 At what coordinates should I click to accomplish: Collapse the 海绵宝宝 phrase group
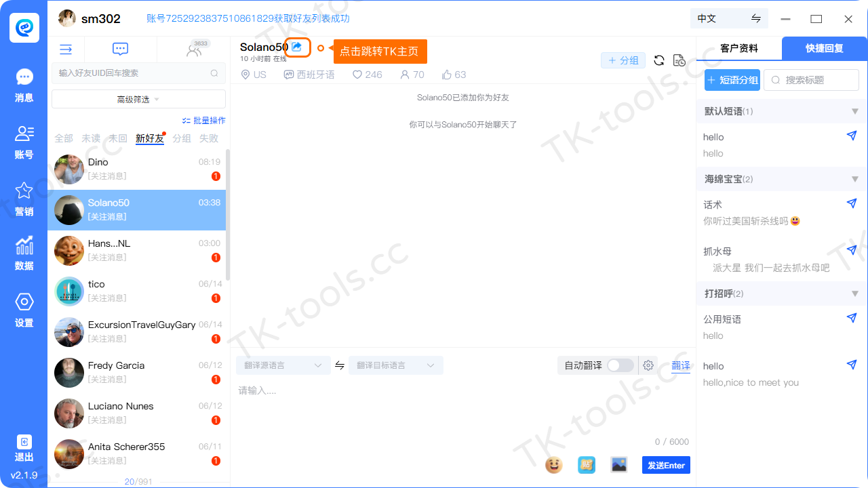pos(854,179)
